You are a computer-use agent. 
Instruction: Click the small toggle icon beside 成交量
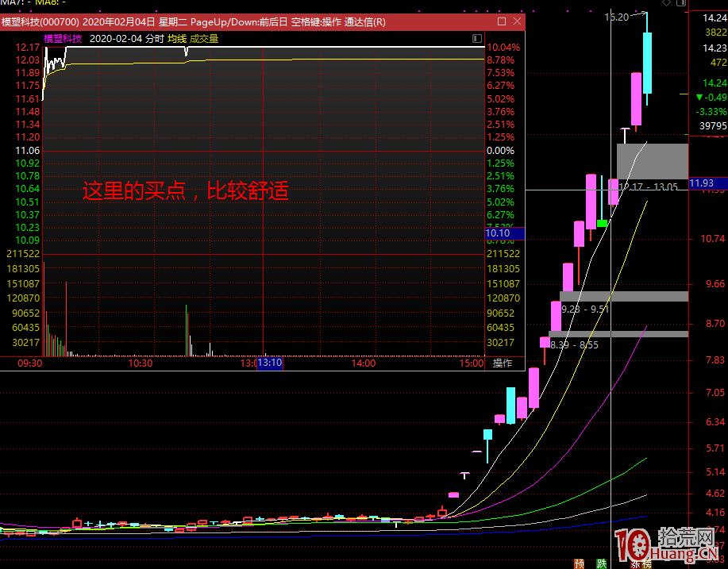[x=476, y=38]
